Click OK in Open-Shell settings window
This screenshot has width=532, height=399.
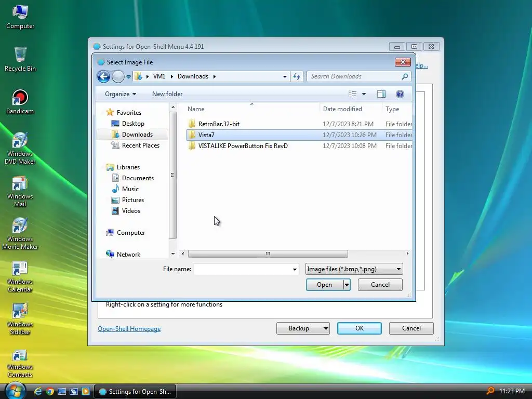360,328
